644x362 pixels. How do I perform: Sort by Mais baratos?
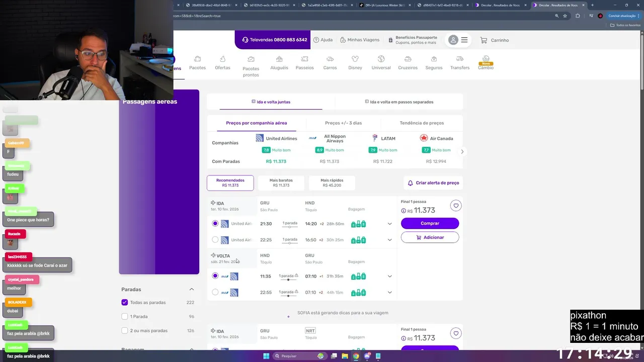281,183
